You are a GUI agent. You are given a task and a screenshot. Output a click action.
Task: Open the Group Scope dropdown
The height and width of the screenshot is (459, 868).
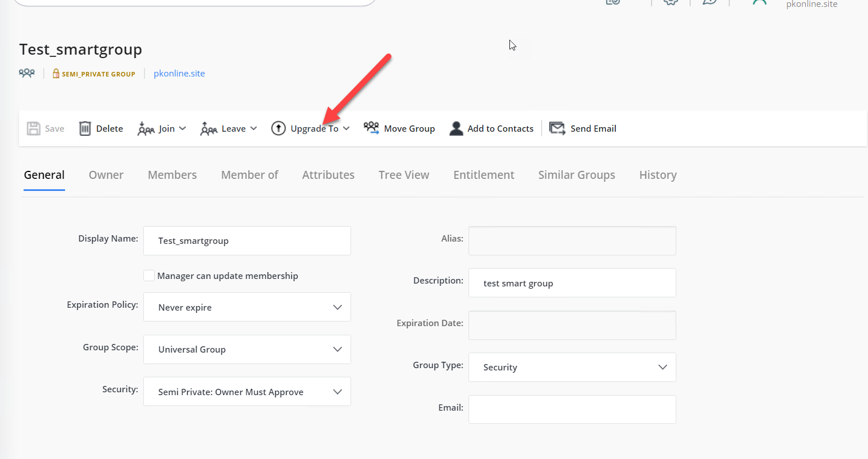pos(338,349)
